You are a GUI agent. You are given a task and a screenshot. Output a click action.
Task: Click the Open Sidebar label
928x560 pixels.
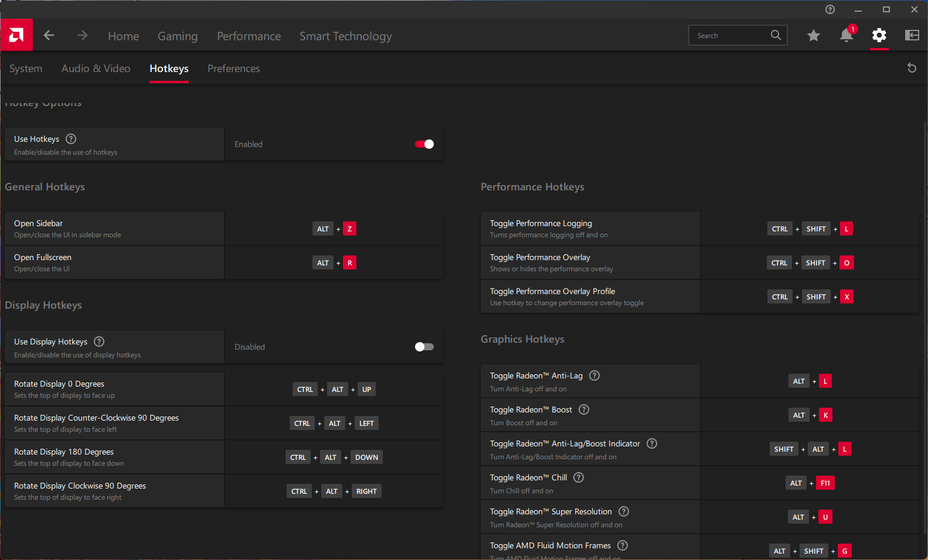coord(38,223)
